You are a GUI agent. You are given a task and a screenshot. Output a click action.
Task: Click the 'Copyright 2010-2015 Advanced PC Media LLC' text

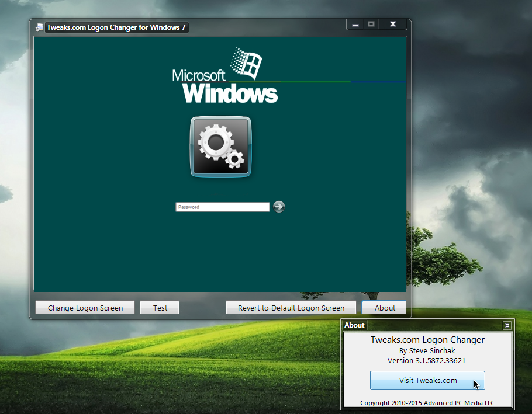427,403
